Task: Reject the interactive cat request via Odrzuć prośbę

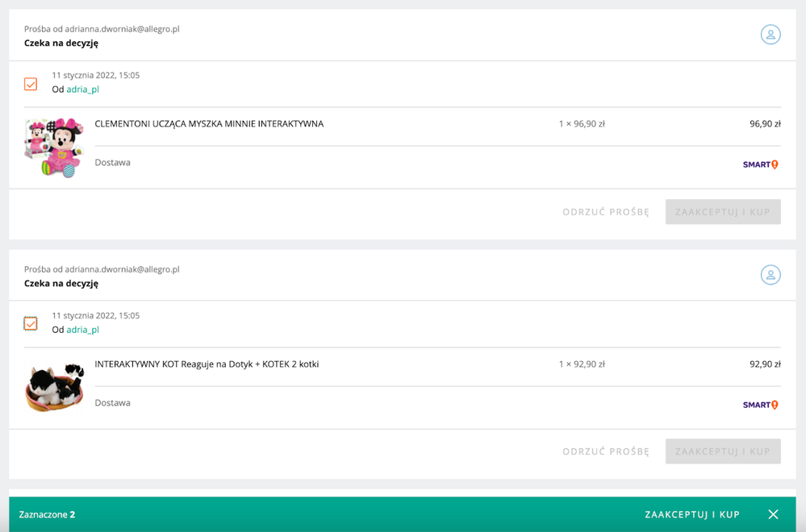Action: point(605,451)
